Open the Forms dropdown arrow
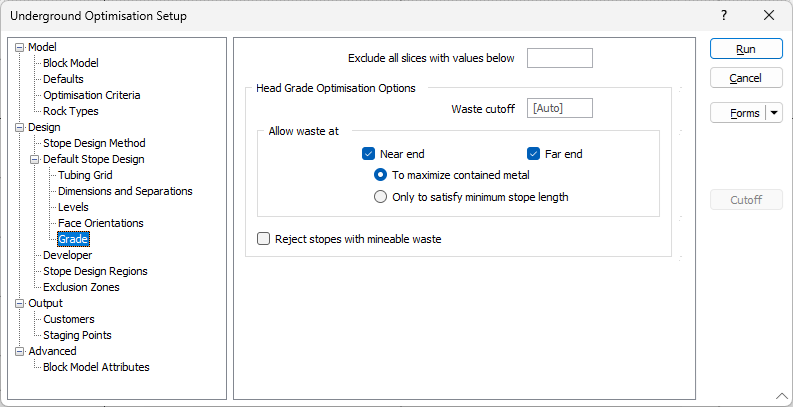The height and width of the screenshot is (407, 793). (774, 113)
